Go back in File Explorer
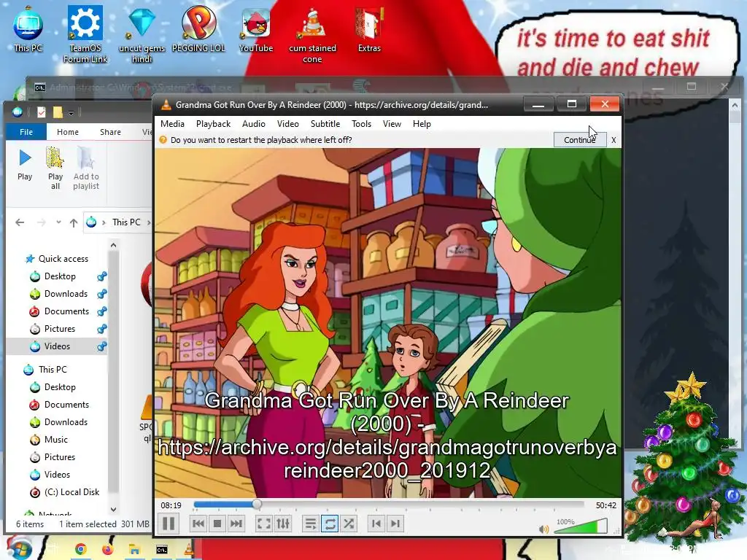This screenshot has height=560, width=747. tap(20, 222)
